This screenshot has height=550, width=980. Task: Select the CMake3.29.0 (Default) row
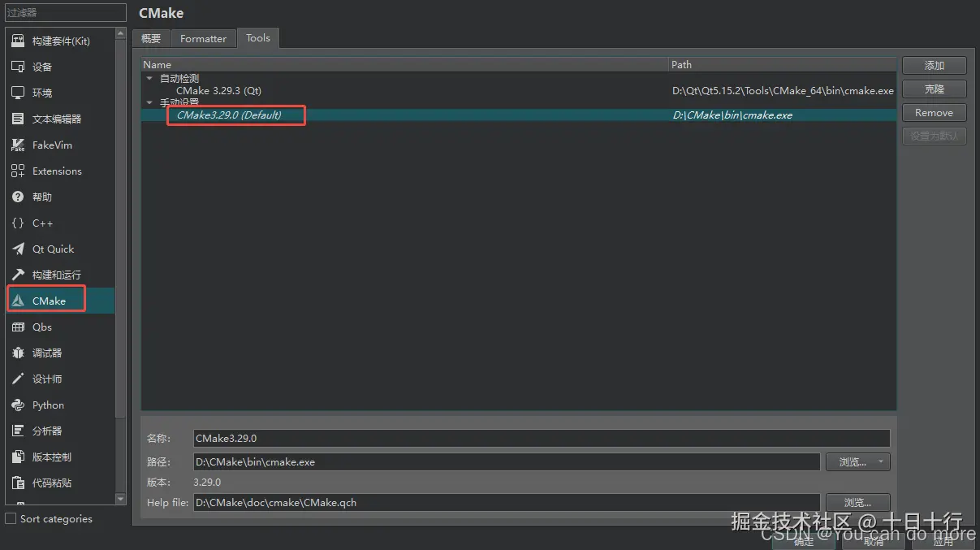pyautogui.click(x=518, y=115)
